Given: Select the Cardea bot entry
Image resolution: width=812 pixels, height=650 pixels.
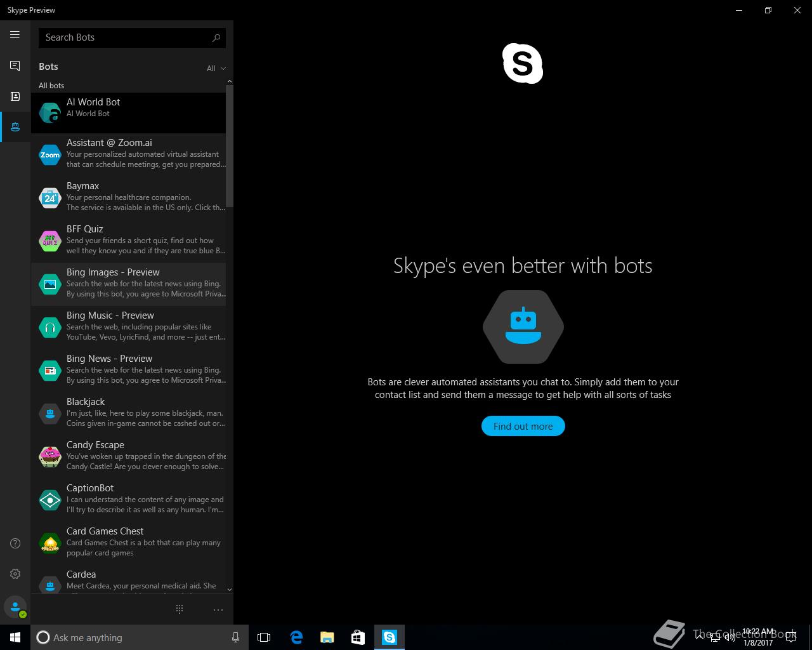Looking at the screenshot, I should 128,580.
